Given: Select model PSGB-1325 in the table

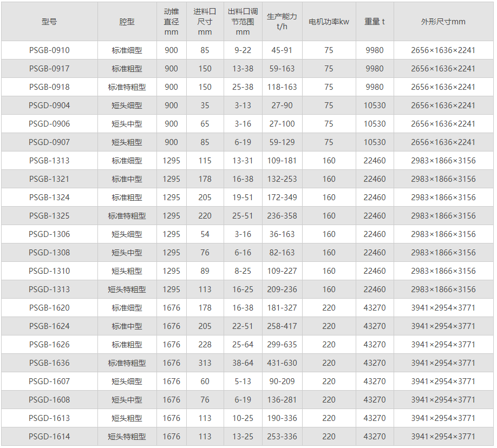Looking at the screenshot, I should (x=49, y=216).
